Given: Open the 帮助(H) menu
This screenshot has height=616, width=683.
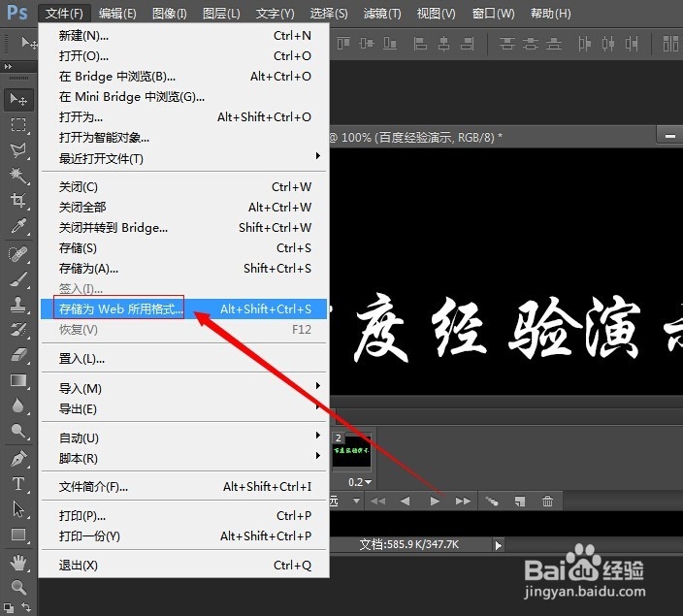Looking at the screenshot, I should pyautogui.click(x=550, y=14).
